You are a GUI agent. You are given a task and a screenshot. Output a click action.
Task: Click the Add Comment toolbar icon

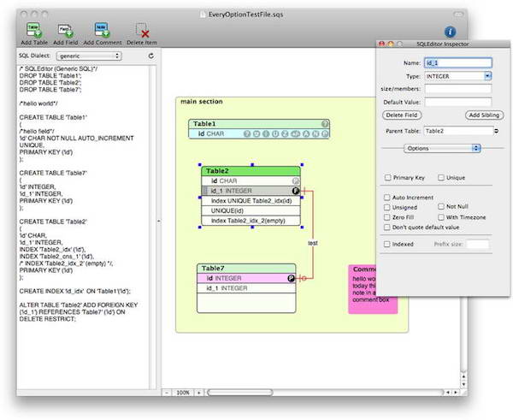tap(101, 28)
